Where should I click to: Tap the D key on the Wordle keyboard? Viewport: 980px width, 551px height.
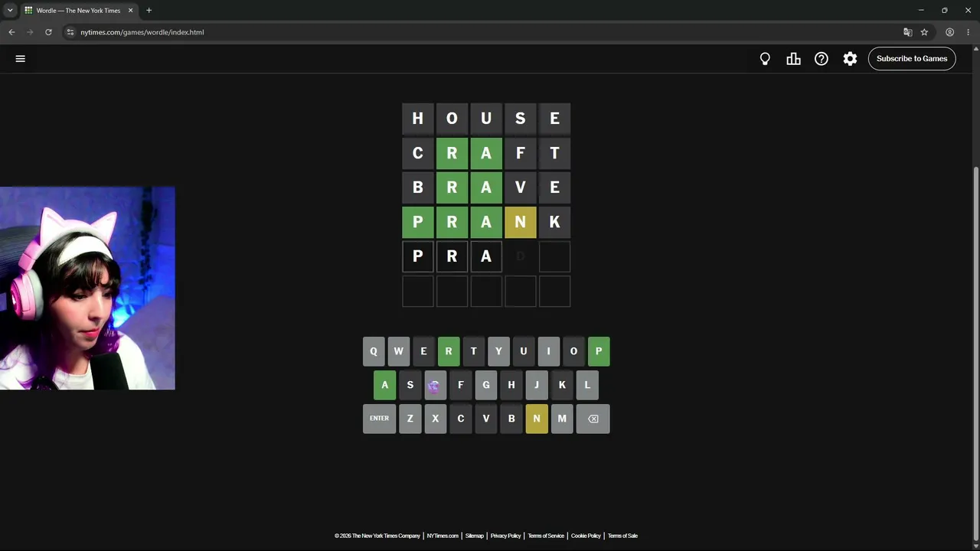pos(435,385)
